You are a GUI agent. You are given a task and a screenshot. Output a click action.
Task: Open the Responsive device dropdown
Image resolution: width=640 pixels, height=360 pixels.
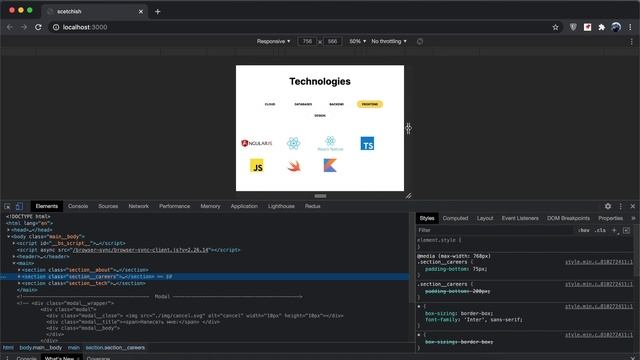pos(273,41)
